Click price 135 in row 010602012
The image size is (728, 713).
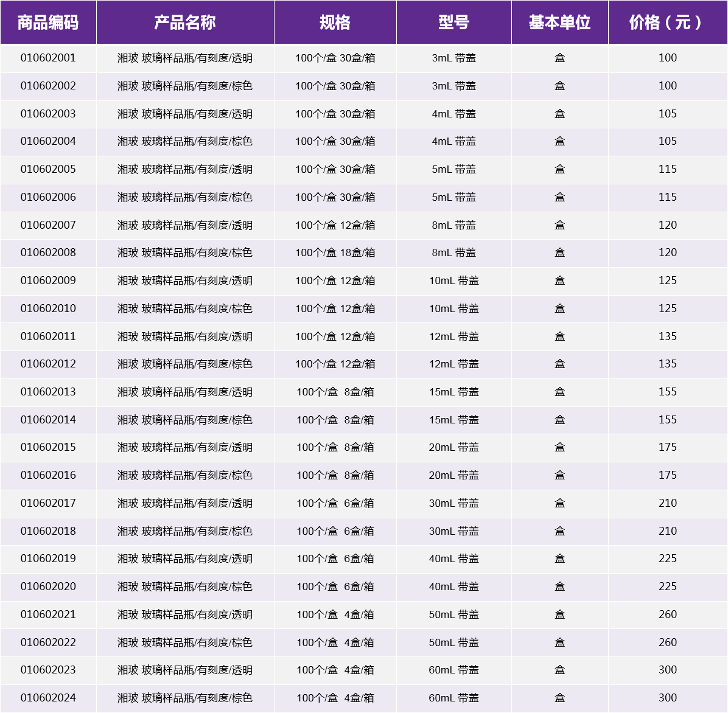point(668,364)
